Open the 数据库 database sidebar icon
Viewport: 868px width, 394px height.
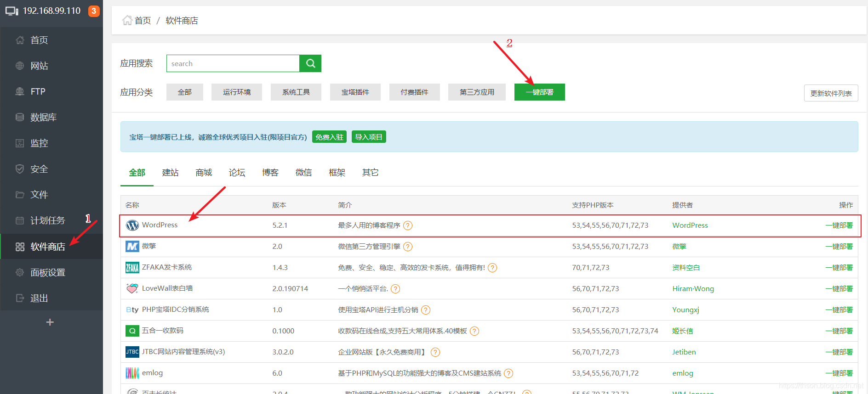[20, 117]
